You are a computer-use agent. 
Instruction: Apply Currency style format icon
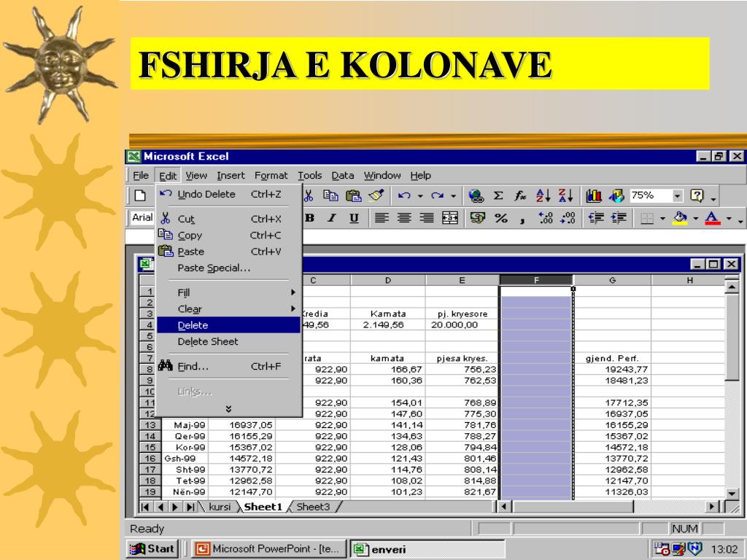(x=477, y=218)
